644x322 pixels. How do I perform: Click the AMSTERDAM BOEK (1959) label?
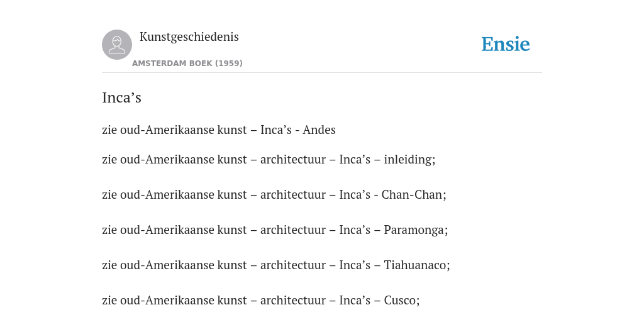click(187, 64)
